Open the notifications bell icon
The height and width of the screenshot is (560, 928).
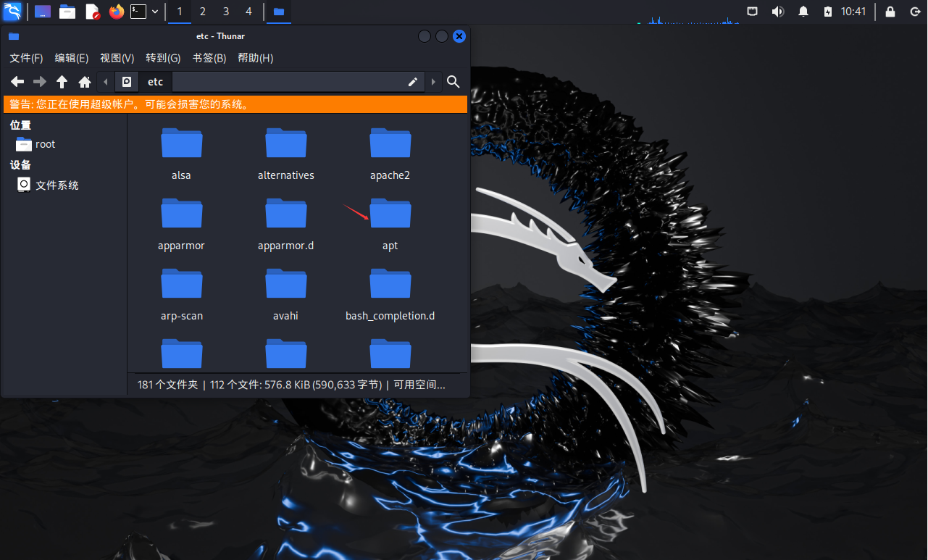click(x=803, y=12)
